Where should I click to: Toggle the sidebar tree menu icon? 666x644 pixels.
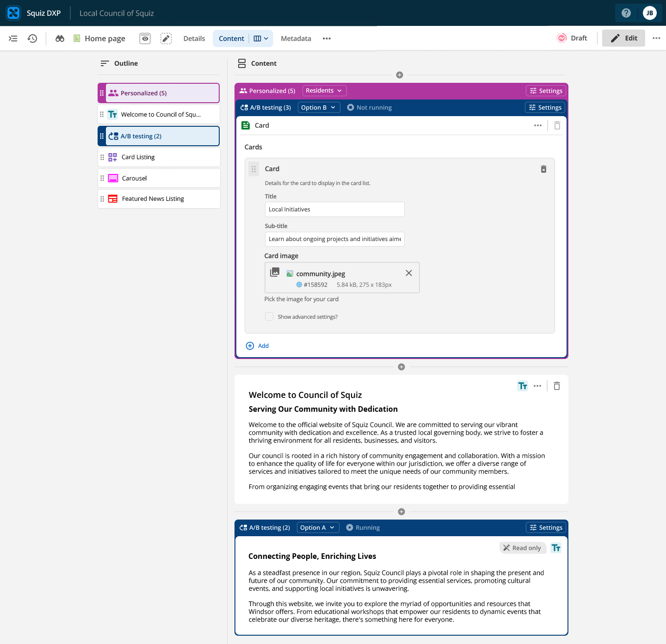(x=13, y=38)
